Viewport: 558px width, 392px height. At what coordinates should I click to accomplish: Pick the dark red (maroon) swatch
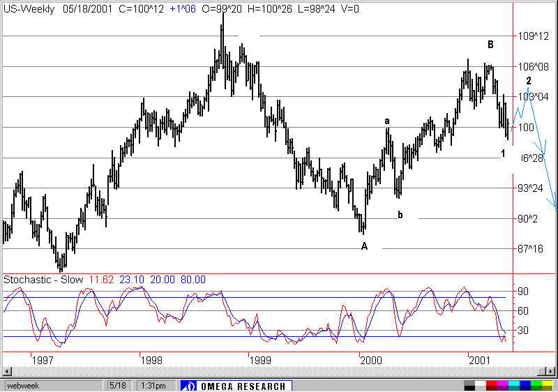(492, 388)
